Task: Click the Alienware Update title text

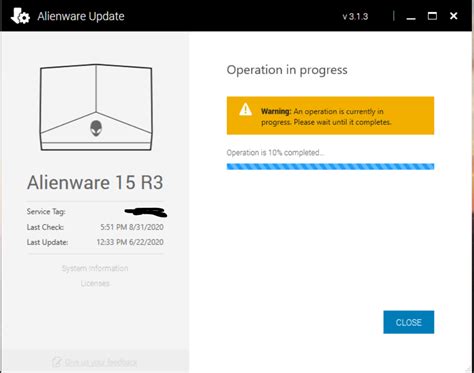Action: (x=81, y=16)
